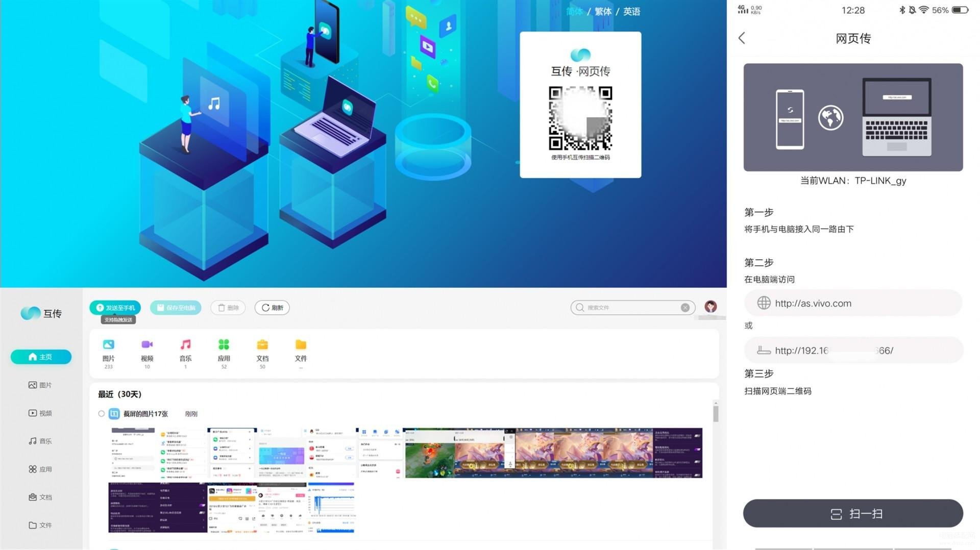This screenshot has height=550, width=980.
Task: Click the 互传 网页传 QR code
Action: pyautogui.click(x=580, y=118)
